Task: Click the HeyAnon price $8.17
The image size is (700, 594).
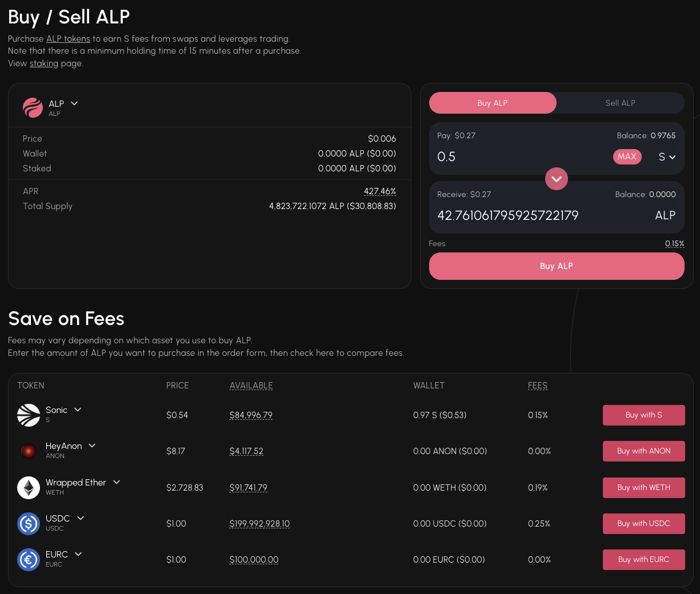Action: [x=175, y=451]
